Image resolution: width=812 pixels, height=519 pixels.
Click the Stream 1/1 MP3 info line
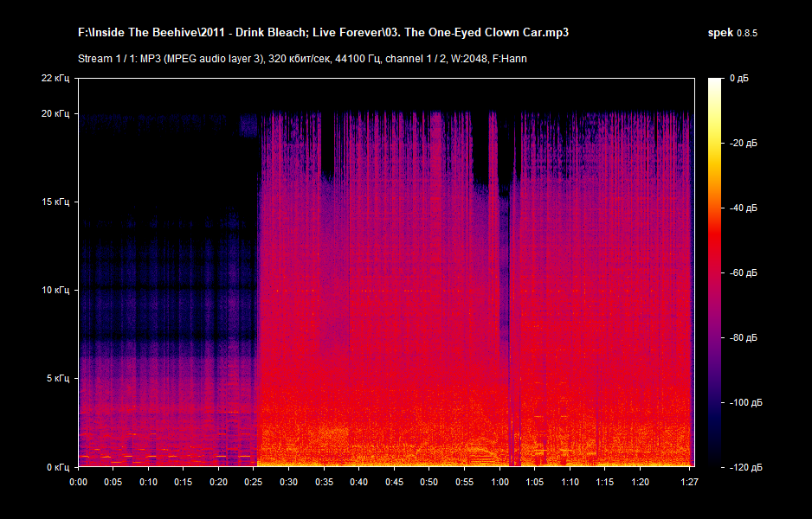[x=302, y=59]
